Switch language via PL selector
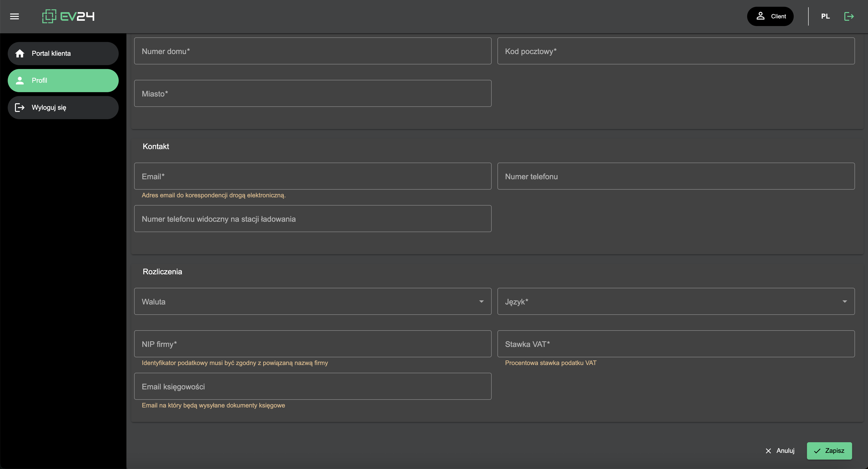The height and width of the screenshot is (469, 868). pos(825,16)
